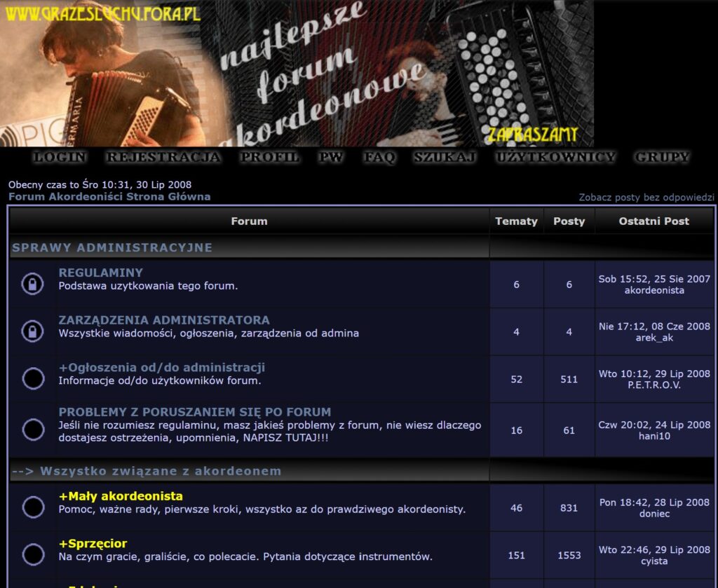
Task: Open the LOGIN menu item
Action: point(60,158)
